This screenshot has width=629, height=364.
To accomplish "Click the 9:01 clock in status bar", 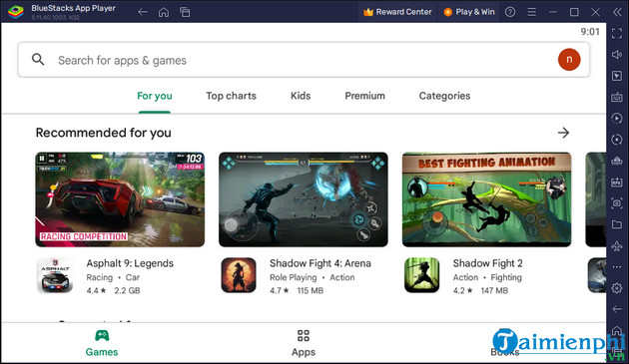I will (590, 32).
